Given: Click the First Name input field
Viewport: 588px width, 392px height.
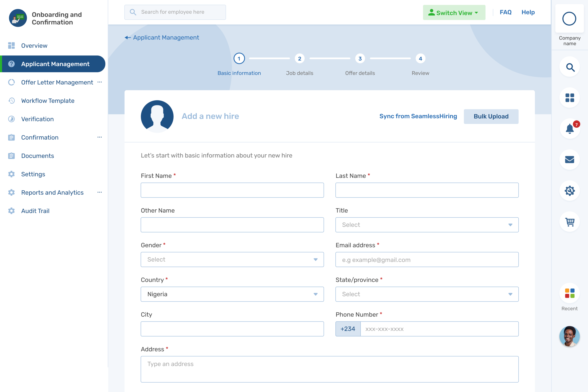Looking at the screenshot, I should pyautogui.click(x=232, y=190).
